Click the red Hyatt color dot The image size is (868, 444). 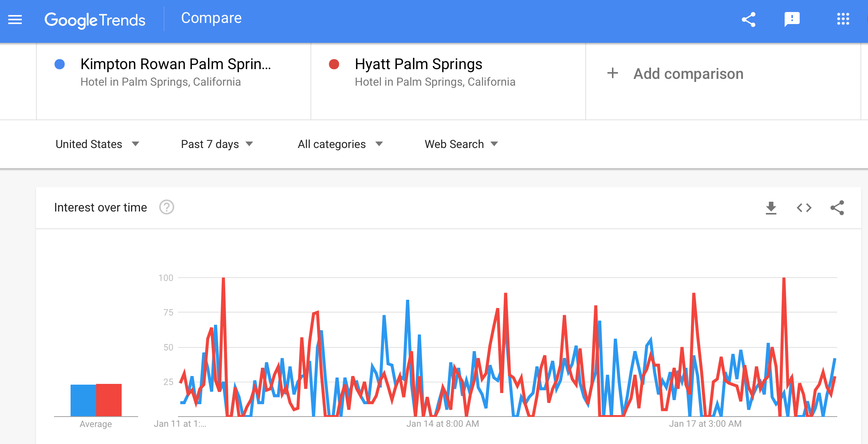point(334,64)
